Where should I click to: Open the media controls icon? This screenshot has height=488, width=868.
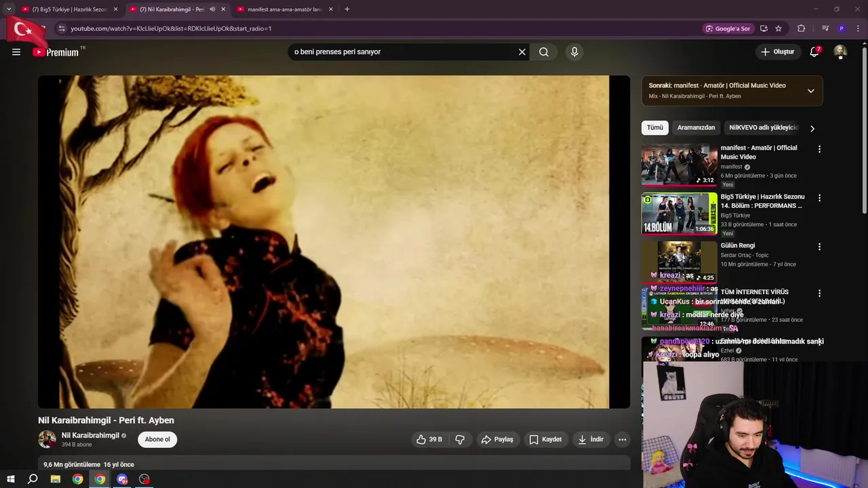click(x=825, y=28)
